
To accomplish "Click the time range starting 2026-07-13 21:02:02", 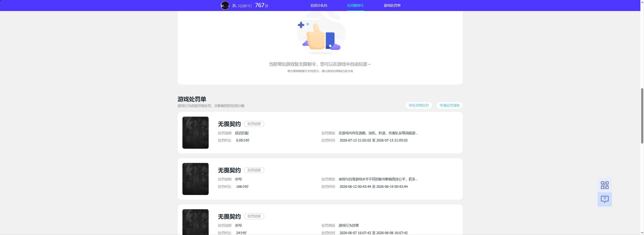I will [374, 141].
